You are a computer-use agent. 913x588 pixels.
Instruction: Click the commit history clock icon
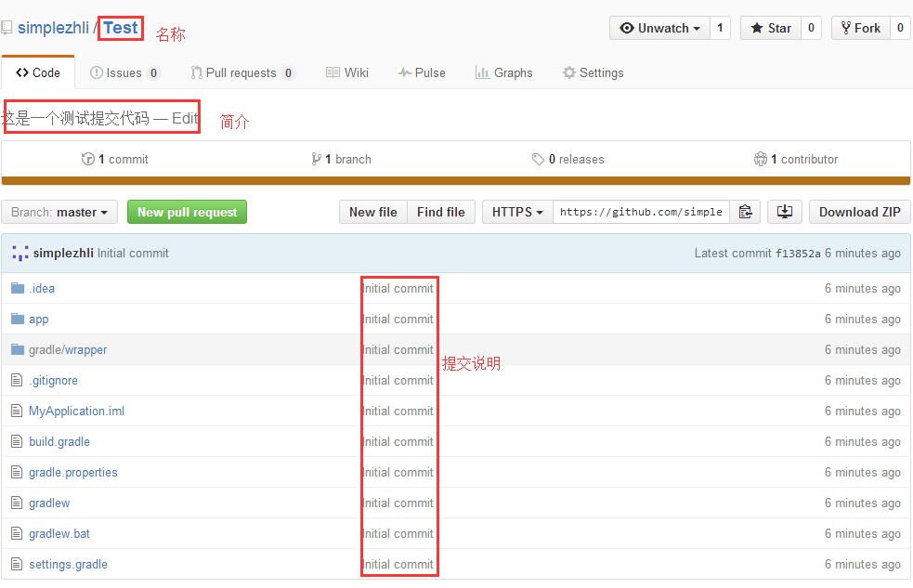pyautogui.click(x=88, y=159)
